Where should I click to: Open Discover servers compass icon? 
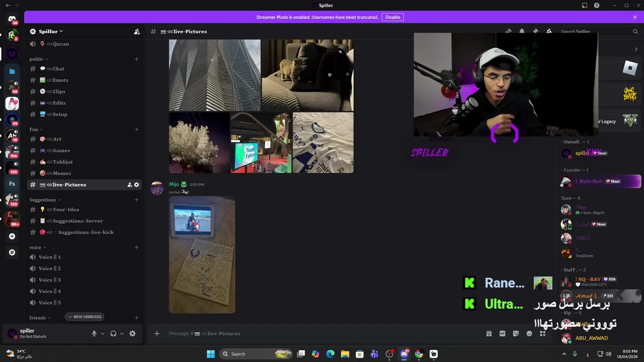pyautogui.click(x=12, y=252)
